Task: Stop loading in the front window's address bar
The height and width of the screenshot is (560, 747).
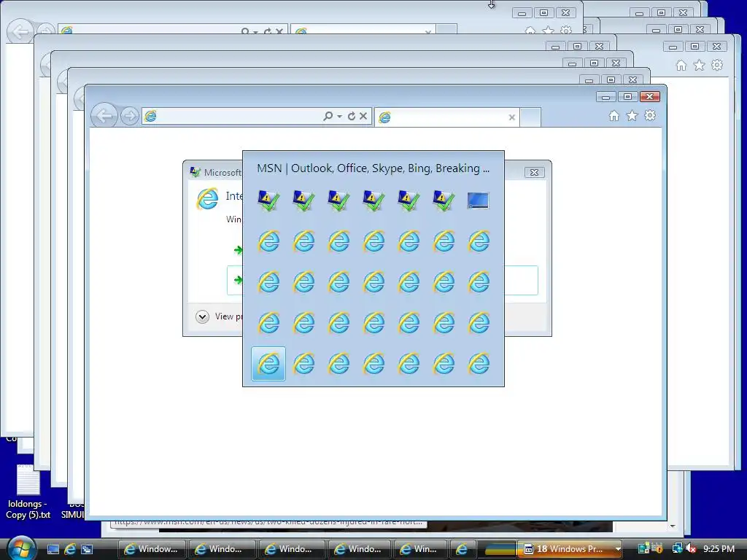Action: point(363,116)
